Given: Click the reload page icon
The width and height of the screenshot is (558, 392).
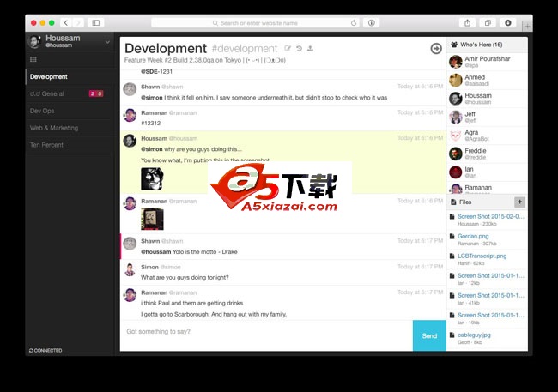Looking at the screenshot, I should [354, 23].
